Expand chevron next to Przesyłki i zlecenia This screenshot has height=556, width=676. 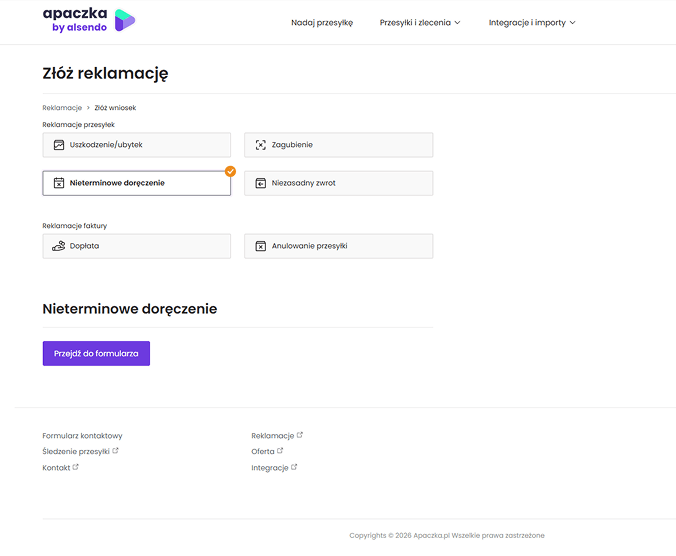pyautogui.click(x=457, y=22)
